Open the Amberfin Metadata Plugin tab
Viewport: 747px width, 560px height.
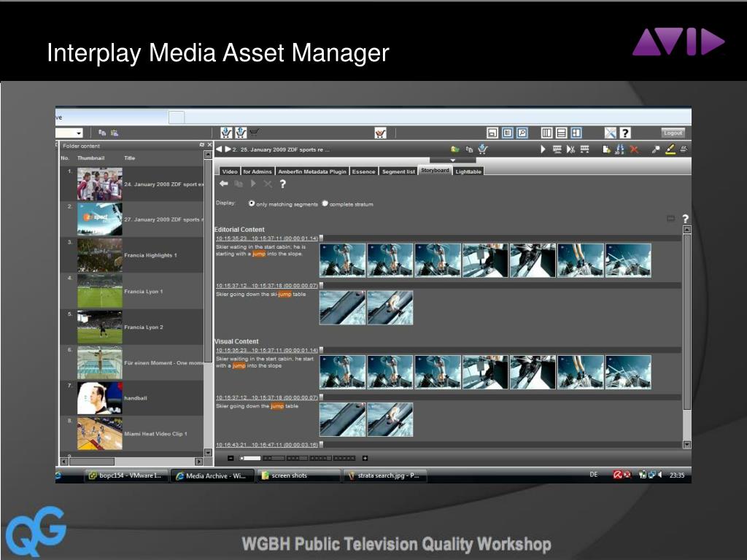tap(312, 171)
